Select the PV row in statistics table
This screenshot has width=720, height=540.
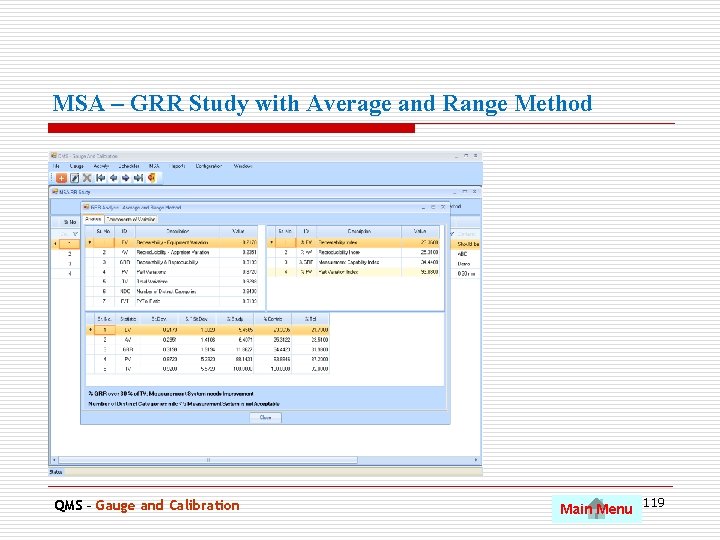208,359
